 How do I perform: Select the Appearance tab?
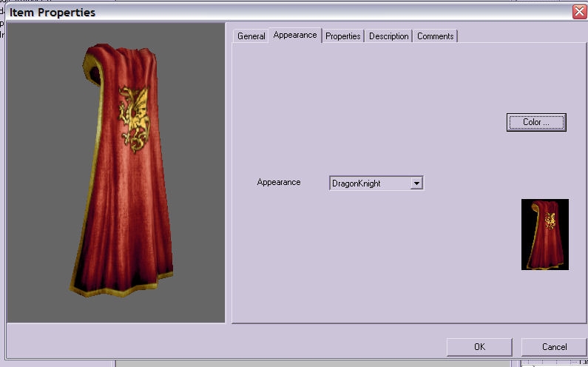coord(294,35)
